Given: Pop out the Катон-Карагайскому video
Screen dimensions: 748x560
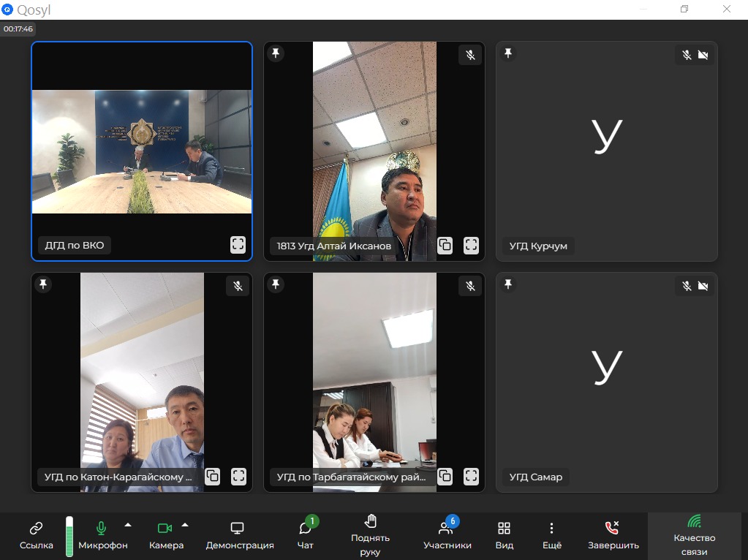Looking at the screenshot, I should tap(212, 476).
